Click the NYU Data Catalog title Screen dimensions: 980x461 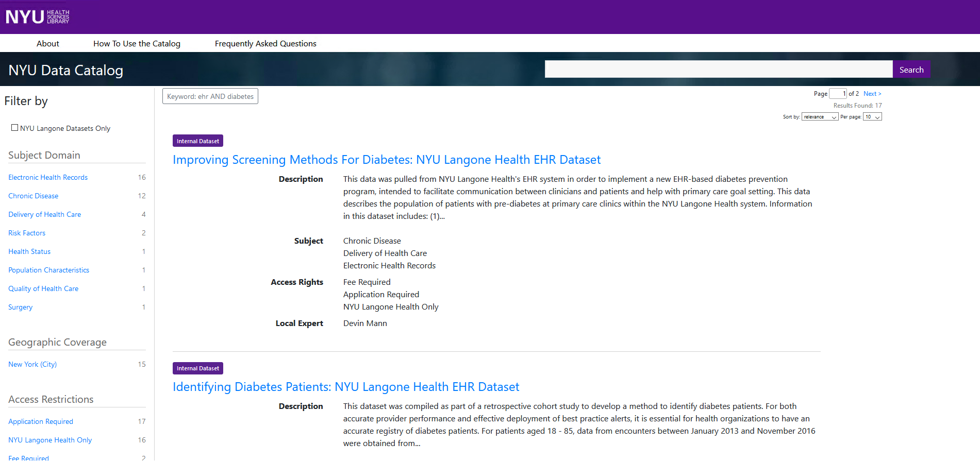pyautogui.click(x=66, y=70)
